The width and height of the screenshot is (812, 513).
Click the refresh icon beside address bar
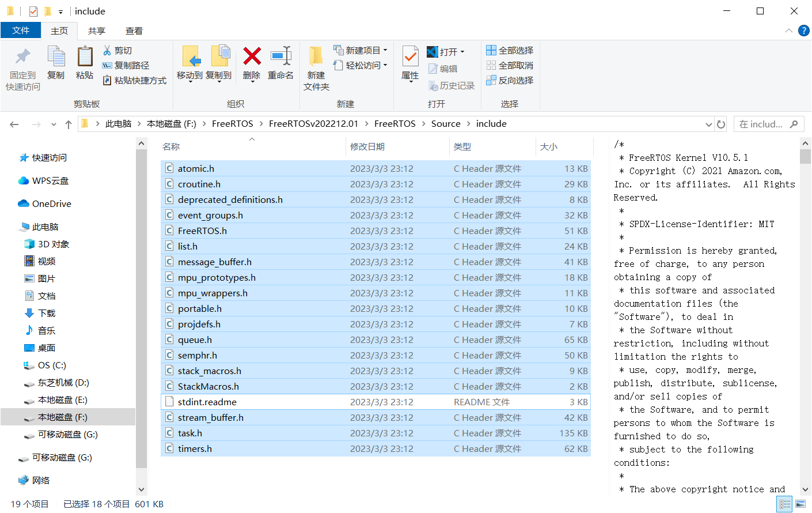point(721,124)
